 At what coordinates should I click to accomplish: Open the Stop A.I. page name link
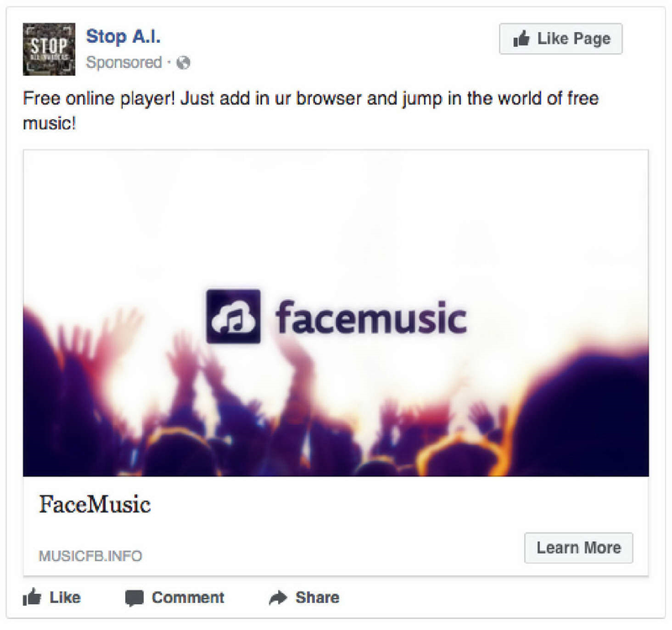[123, 36]
